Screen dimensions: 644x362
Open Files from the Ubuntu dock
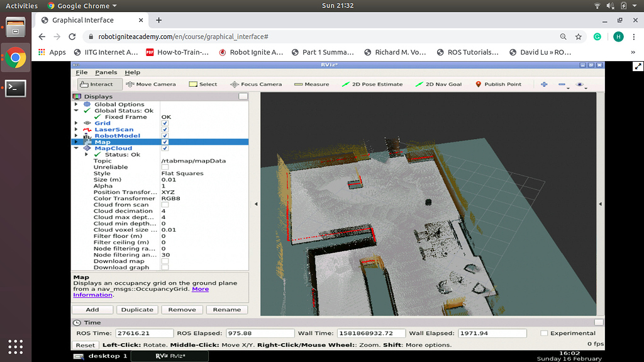pos(16,27)
